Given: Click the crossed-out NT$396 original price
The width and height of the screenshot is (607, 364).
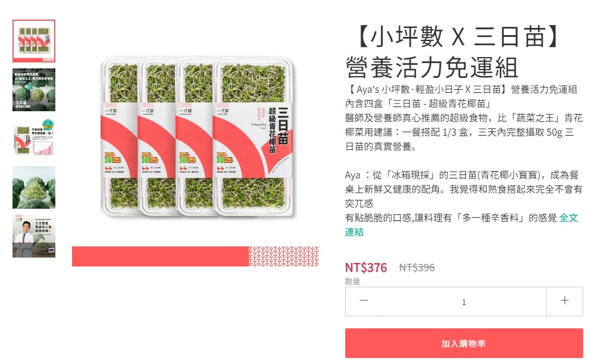Looking at the screenshot, I should [417, 267].
